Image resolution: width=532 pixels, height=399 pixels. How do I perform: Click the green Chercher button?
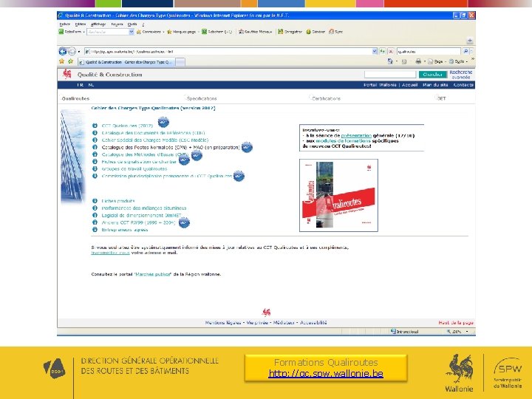[x=432, y=75]
